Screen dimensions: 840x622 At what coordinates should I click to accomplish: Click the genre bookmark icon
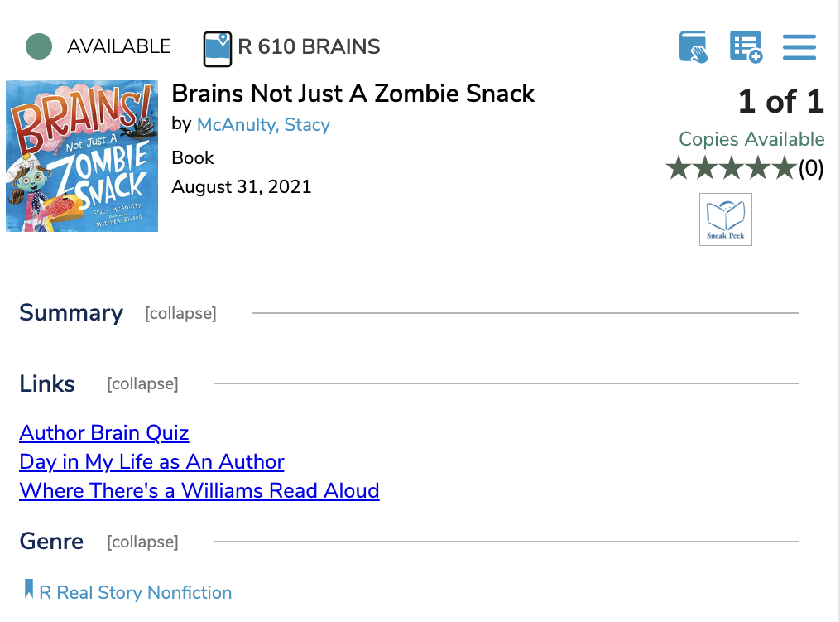click(29, 590)
